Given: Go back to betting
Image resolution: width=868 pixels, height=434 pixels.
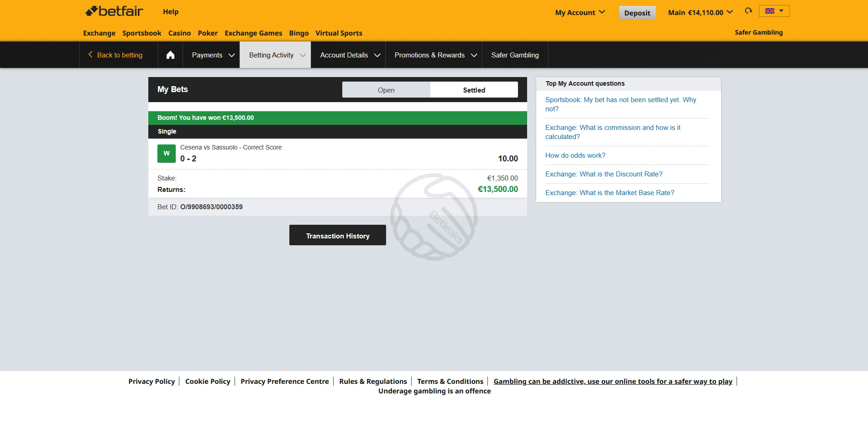Looking at the screenshot, I should click(x=115, y=55).
